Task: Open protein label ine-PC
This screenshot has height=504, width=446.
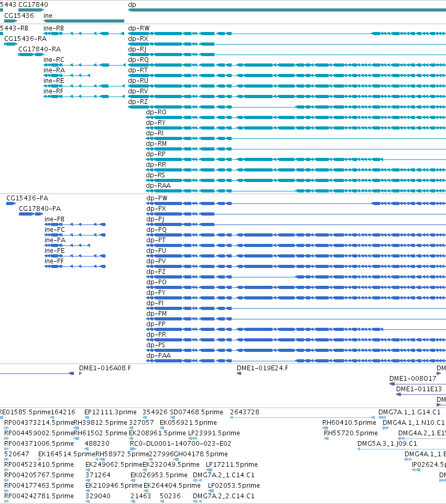Action: 55,230
